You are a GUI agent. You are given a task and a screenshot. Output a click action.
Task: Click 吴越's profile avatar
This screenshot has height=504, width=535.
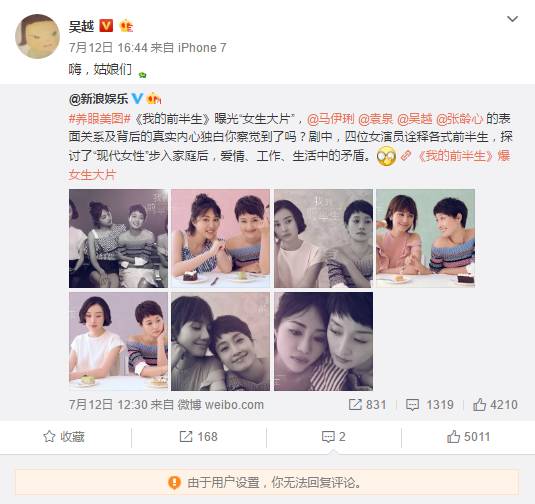click(38, 36)
